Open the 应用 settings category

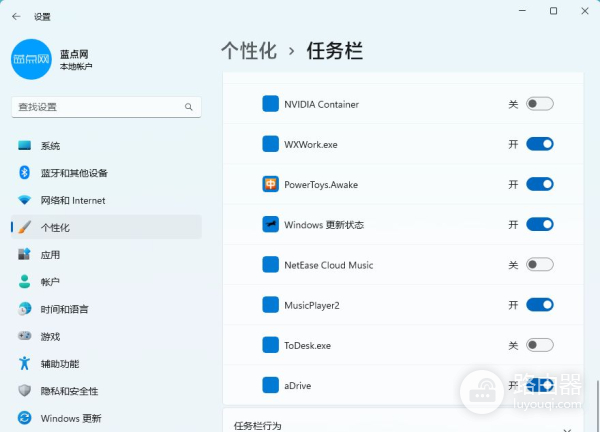106,254
